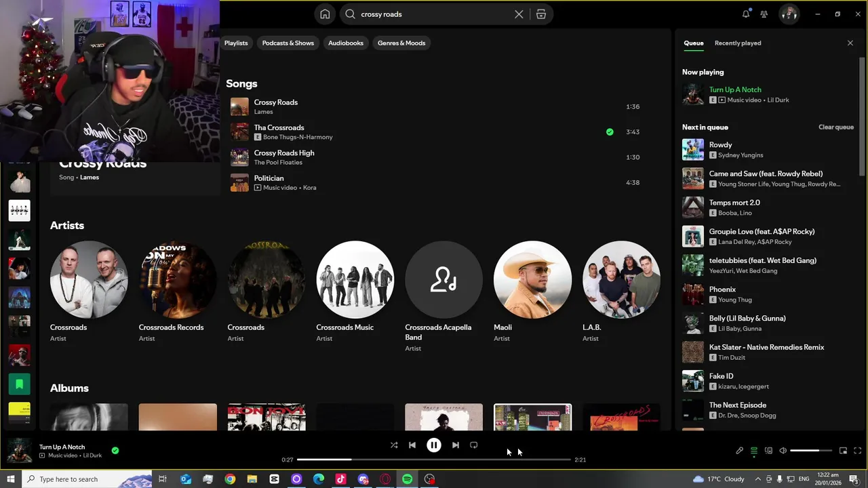
Task: Open the user profile avatar menu
Action: (789, 14)
